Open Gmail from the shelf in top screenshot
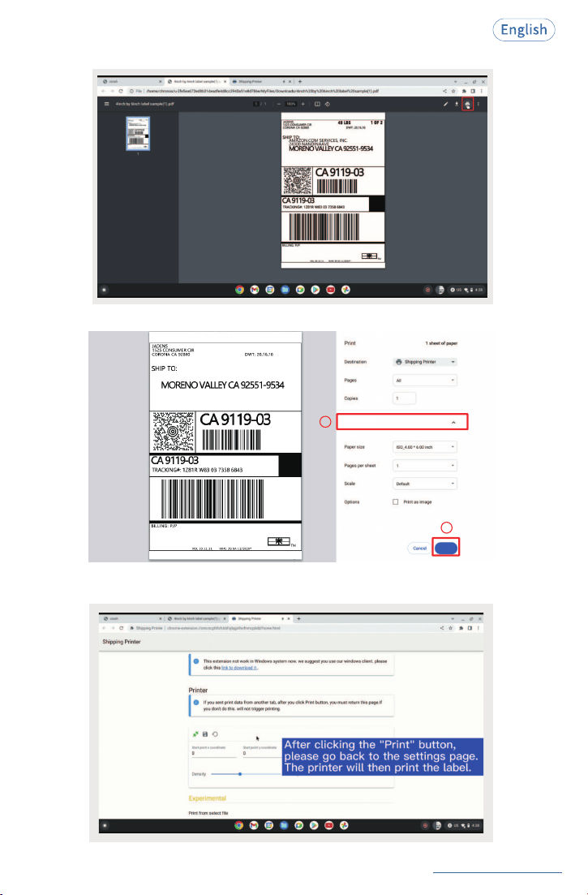 (x=255, y=290)
